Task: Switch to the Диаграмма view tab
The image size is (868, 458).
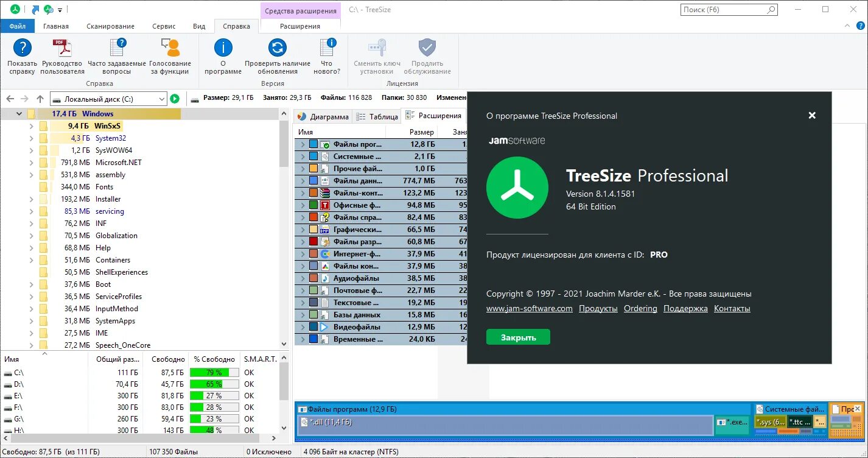Action: pos(323,116)
